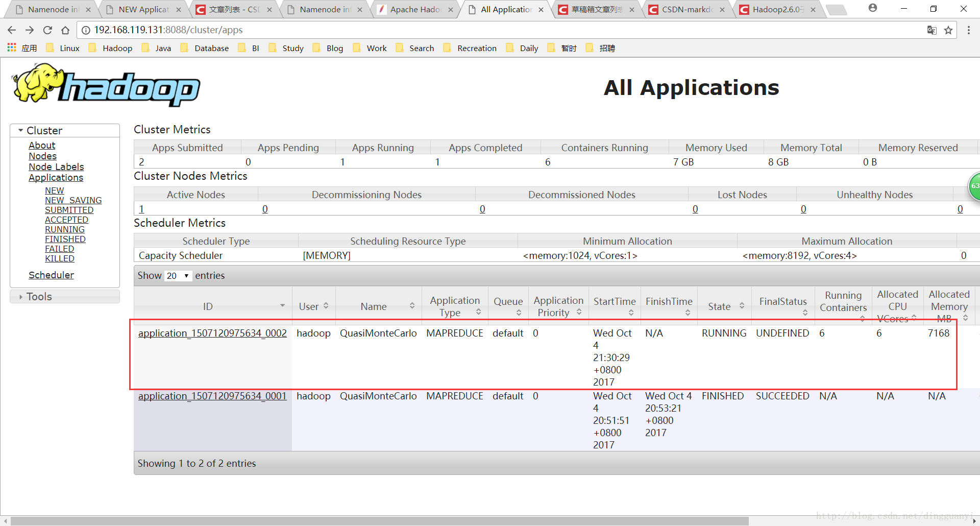Open the Recreation bookmark folder
The height and width of the screenshot is (526, 980).
point(470,48)
